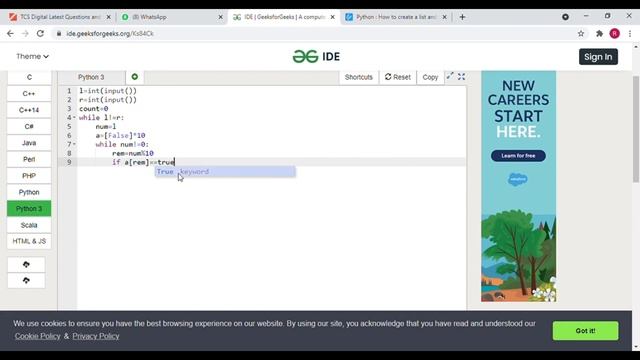Collapse the while block at line 7
The image size is (640, 360).
click(x=74, y=144)
